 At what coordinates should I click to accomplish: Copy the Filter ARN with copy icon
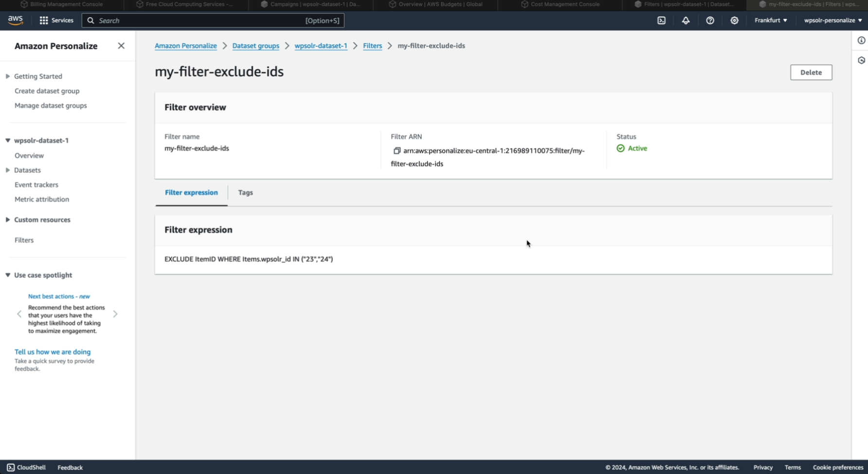pos(397,151)
